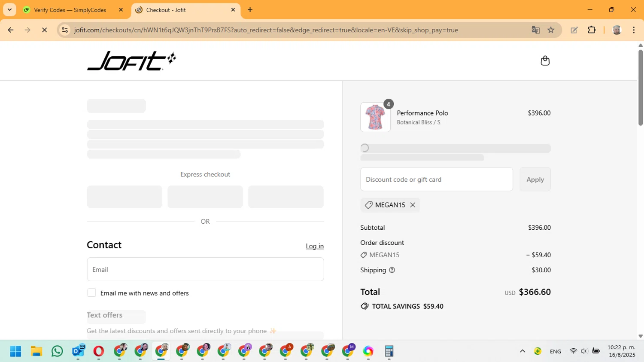Click the Subtotal $396.00 value
The width and height of the screenshot is (644, 362).
pyautogui.click(x=539, y=228)
